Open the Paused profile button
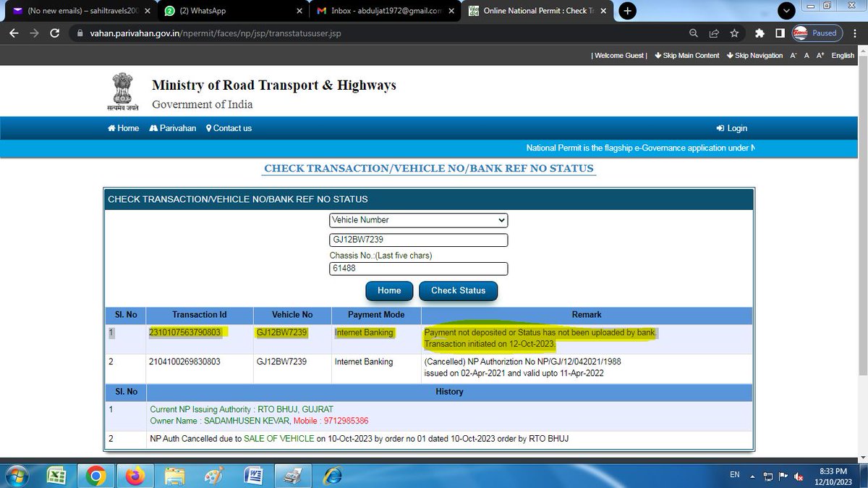The height and width of the screenshot is (488, 868). tap(816, 33)
